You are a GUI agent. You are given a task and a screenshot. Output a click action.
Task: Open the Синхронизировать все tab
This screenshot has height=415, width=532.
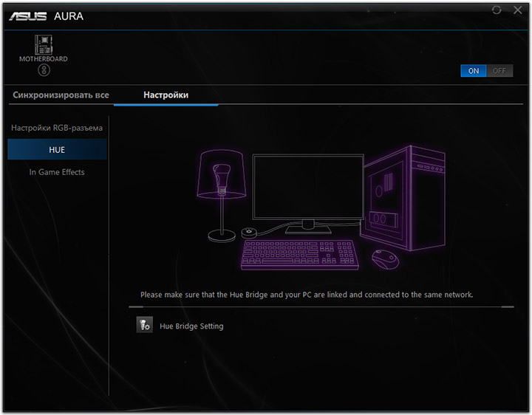pyautogui.click(x=61, y=95)
